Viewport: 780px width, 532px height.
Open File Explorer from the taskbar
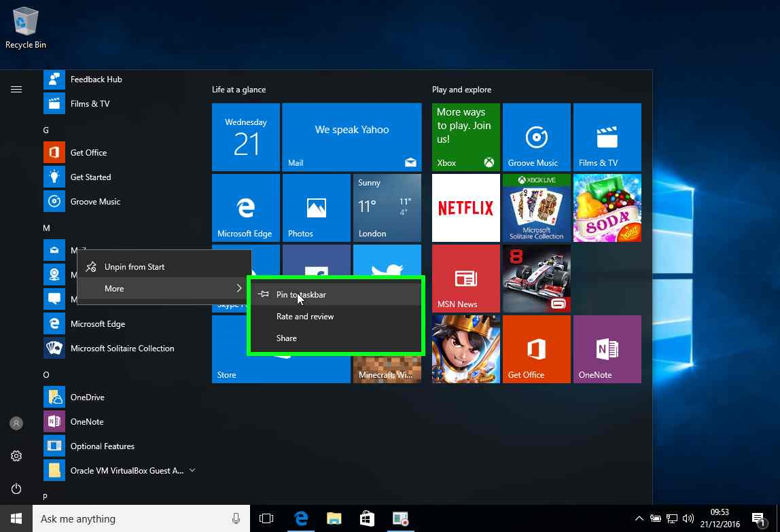[334, 518]
